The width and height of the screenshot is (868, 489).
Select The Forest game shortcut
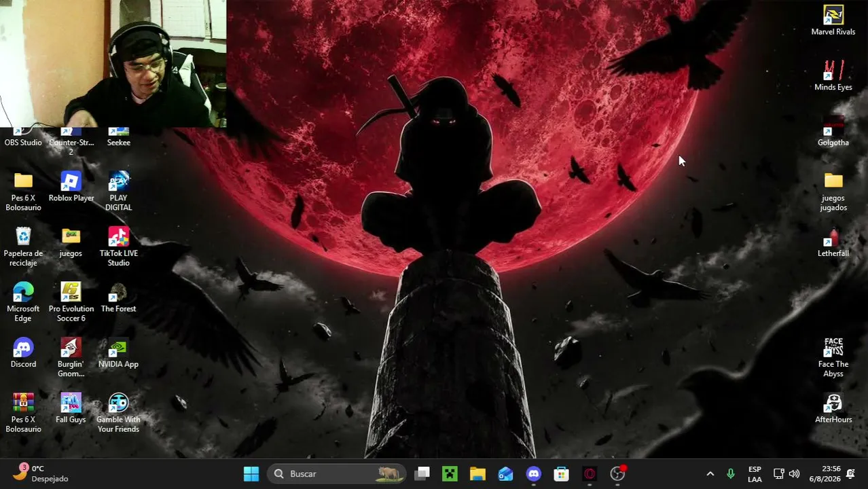tap(118, 298)
